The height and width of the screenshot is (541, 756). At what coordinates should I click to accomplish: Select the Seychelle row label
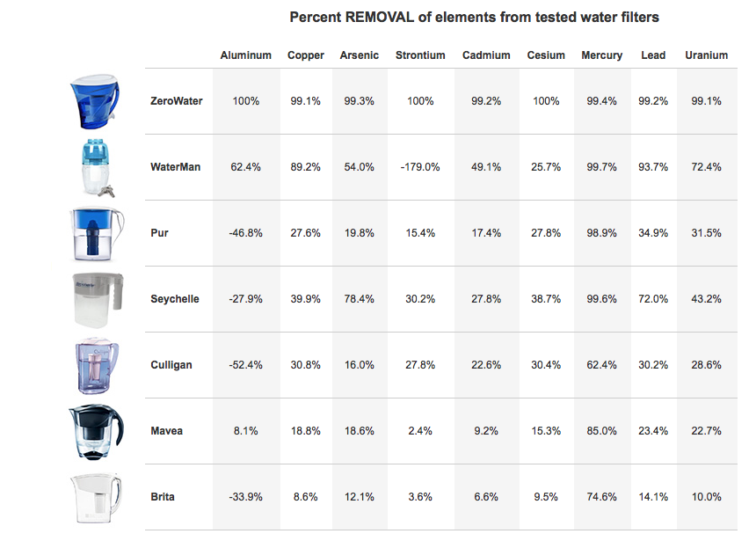(175, 299)
